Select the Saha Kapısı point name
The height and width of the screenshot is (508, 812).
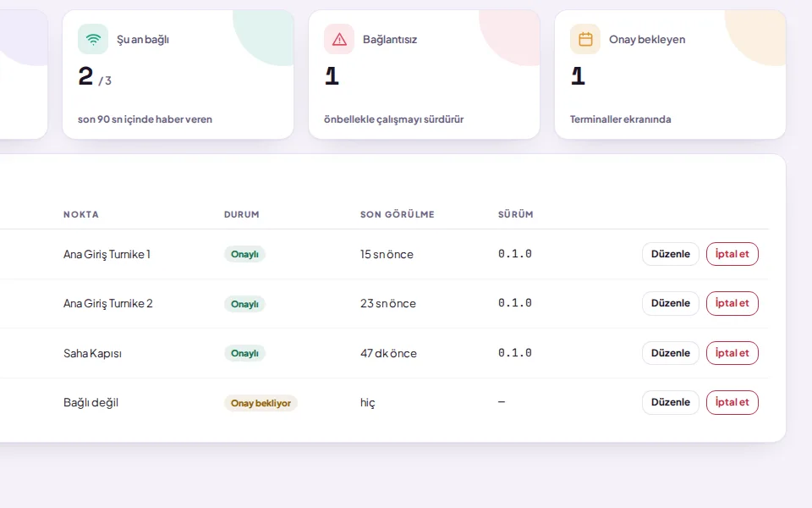(93, 353)
